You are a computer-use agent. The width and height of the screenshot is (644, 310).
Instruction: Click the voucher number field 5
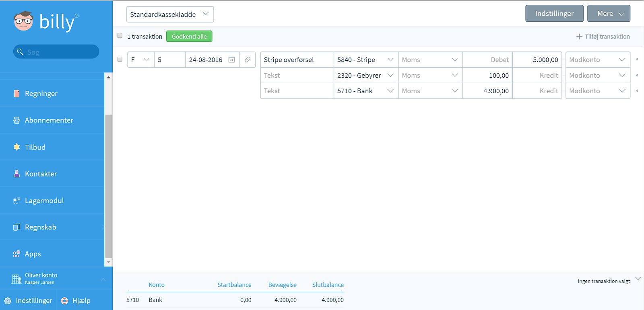click(170, 60)
